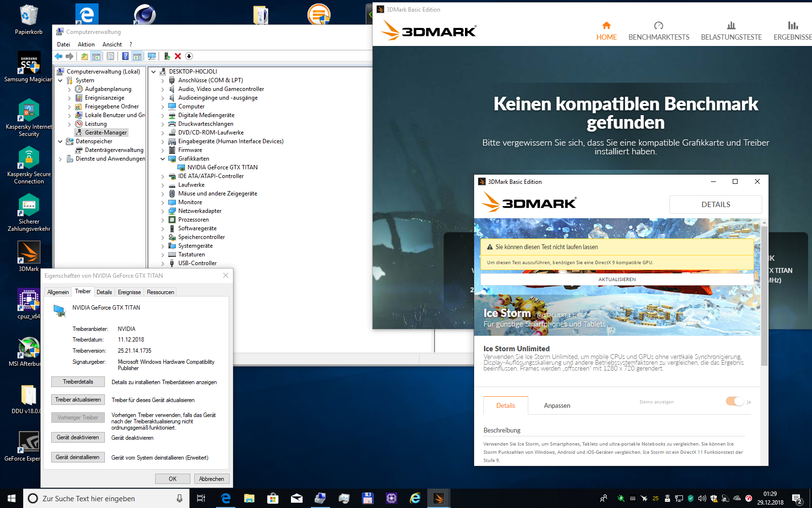This screenshot has height=508, width=812.
Task: Click the properties sheet toolbar icon
Action: [110, 57]
